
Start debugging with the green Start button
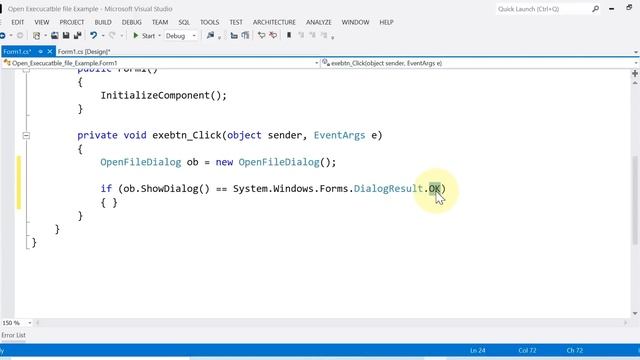click(x=144, y=36)
